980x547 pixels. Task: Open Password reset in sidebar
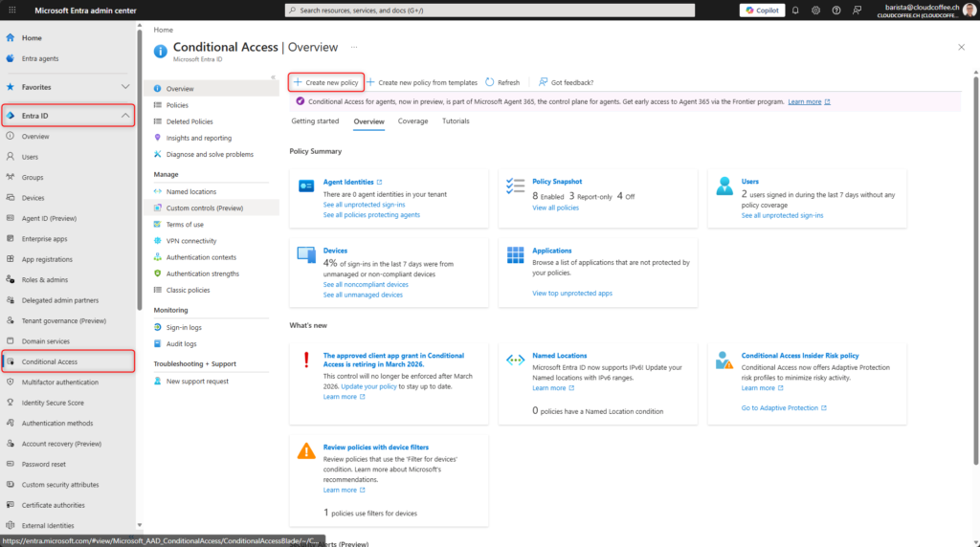tap(44, 464)
